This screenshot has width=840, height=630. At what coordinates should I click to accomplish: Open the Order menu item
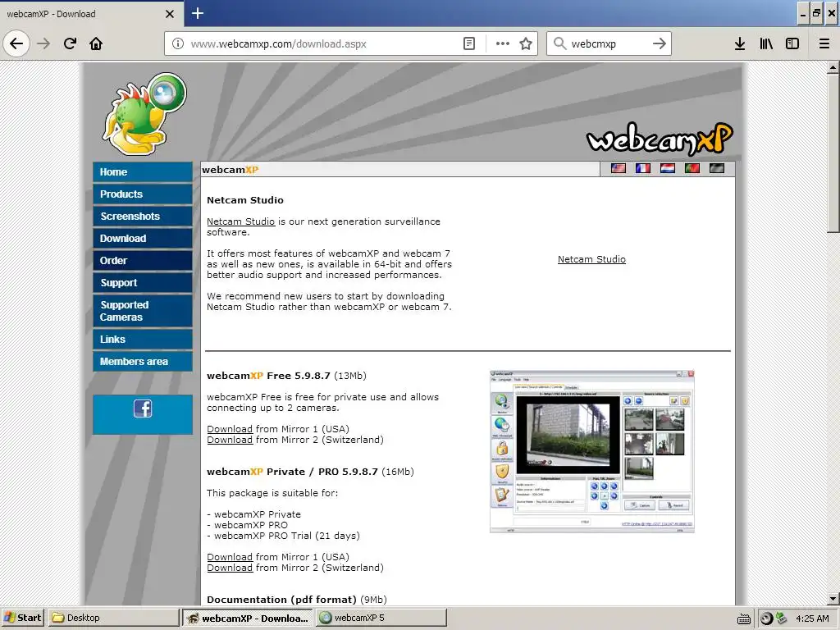143,260
